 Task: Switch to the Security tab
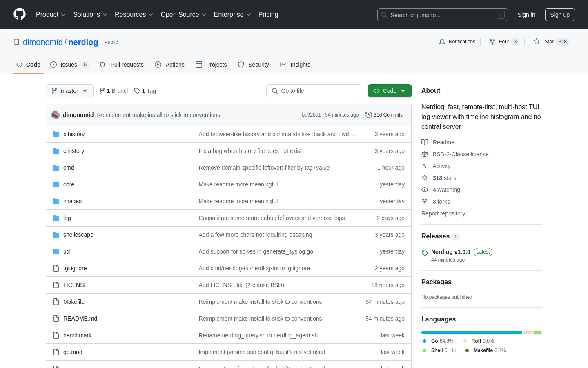(x=254, y=65)
